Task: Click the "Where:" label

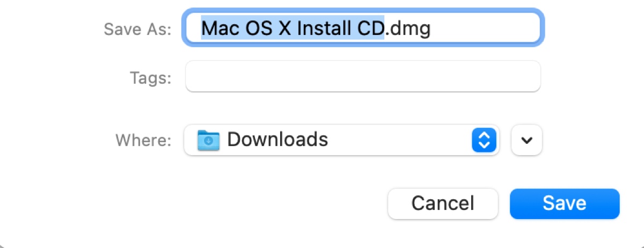Action: point(143,140)
